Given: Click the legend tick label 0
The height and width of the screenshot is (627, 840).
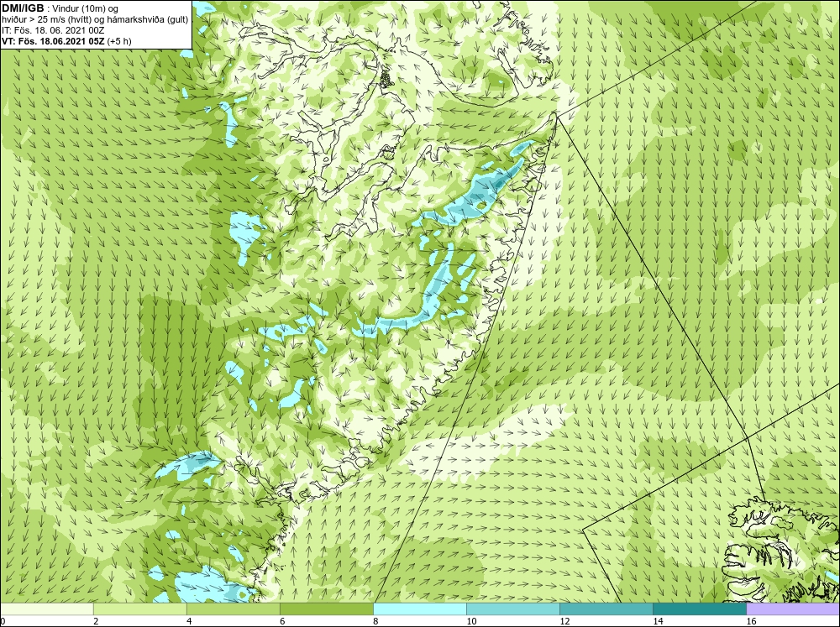Looking at the screenshot, I should (x=3, y=621).
